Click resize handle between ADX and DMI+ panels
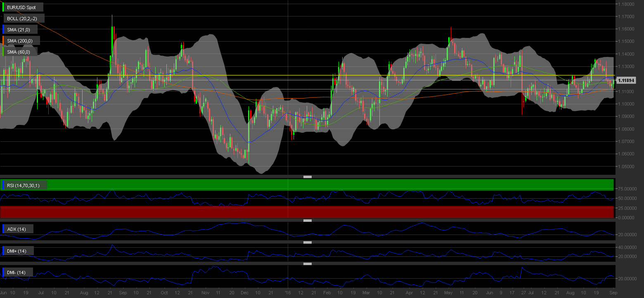Viewport: 644px width, 298px height. pyautogui.click(x=307, y=242)
